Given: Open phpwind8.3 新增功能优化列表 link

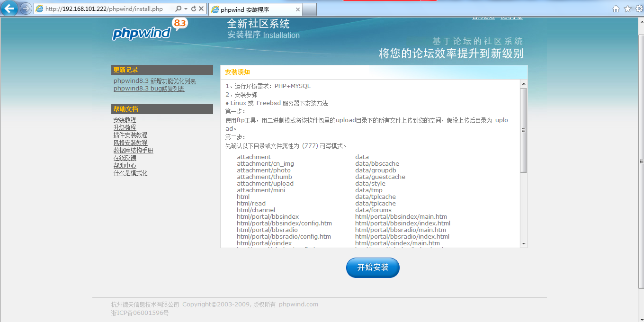Looking at the screenshot, I should tap(154, 81).
